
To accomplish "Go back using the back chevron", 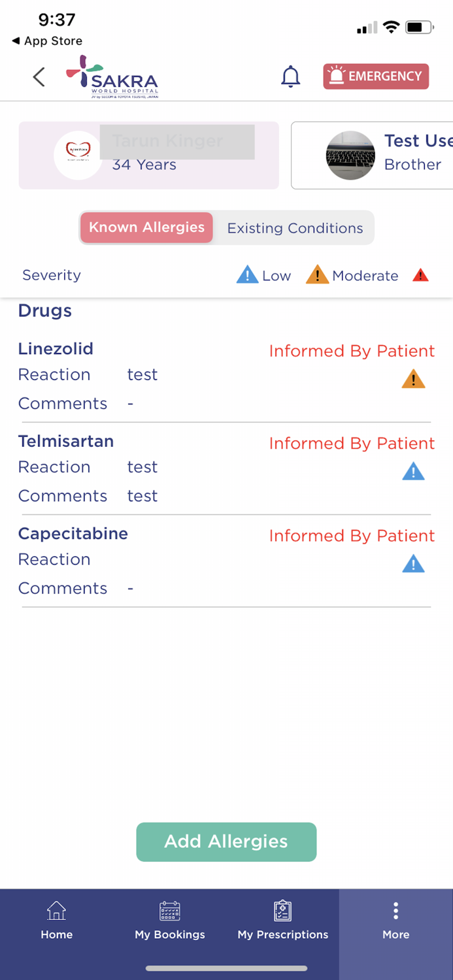I will coord(39,76).
